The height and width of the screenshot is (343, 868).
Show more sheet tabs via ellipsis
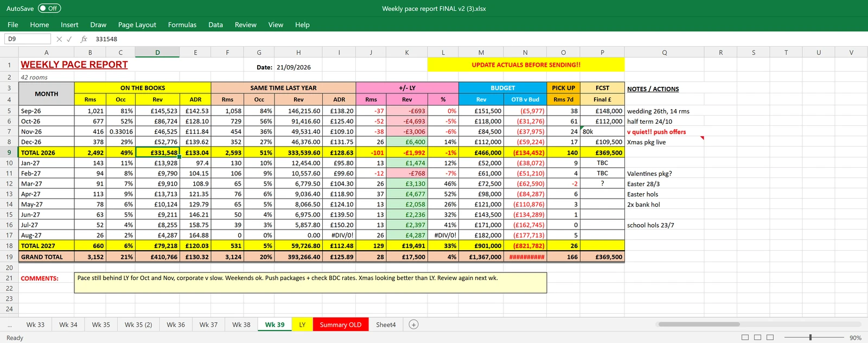9,325
